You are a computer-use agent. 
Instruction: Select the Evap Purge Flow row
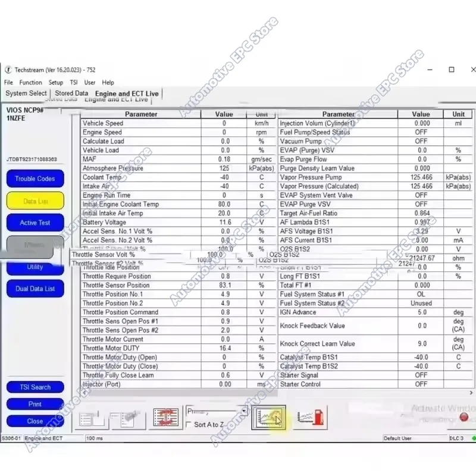(375, 159)
